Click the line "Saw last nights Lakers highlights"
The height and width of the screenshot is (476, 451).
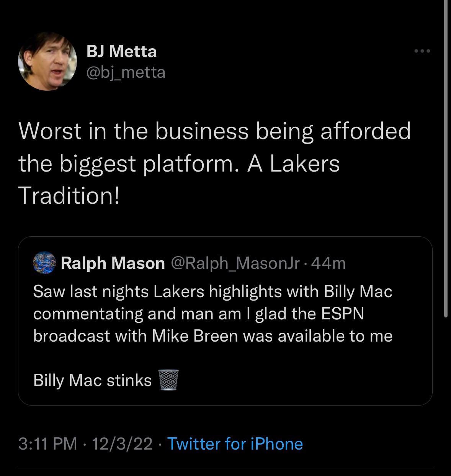coord(212,292)
